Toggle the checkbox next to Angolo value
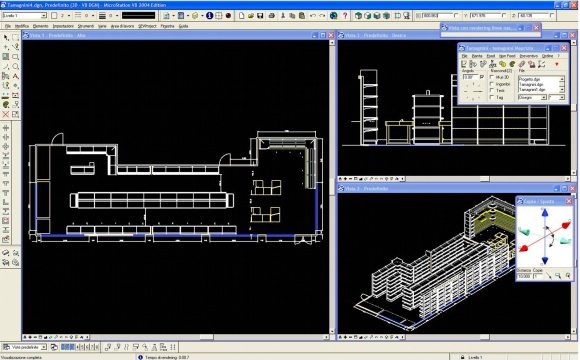The height and width of the screenshot is (360, 580). 482,77
